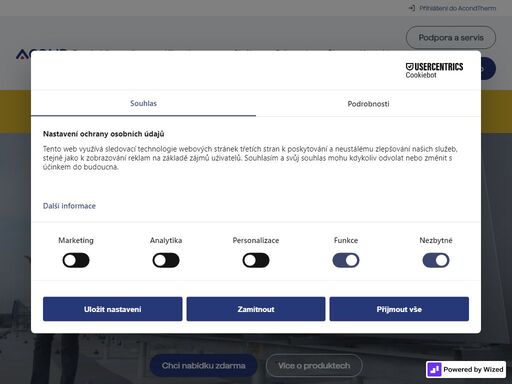Click Chci nabídku zdarma button
Viewport: 512px width, 384px height.
(204, 366)
